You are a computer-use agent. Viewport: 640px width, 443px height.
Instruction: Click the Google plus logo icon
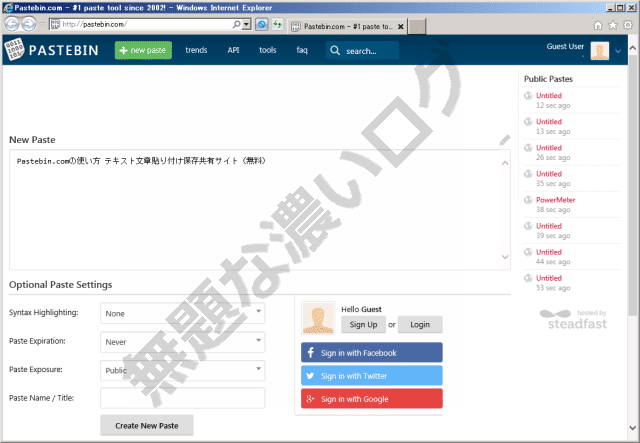click(310, 399)
